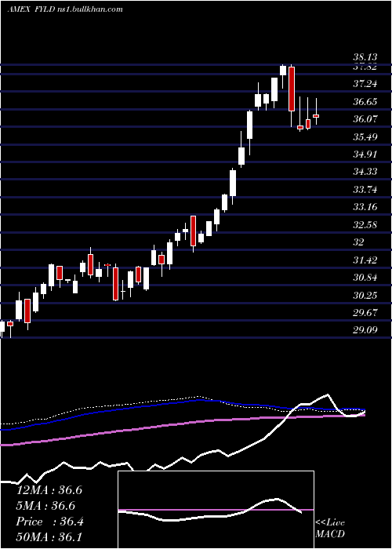Click the Price : 36.4 legend text
Viewport: 392px width, 549px height.
tap(49, 522)
